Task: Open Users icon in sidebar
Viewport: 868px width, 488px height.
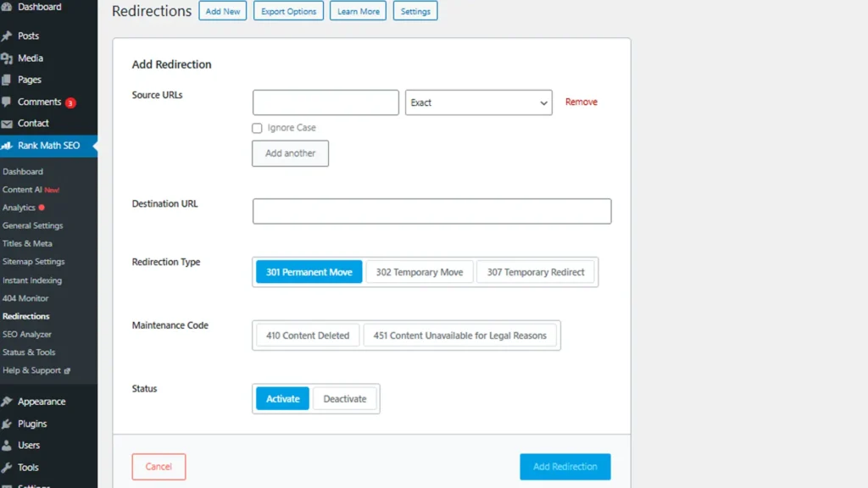Action: pos(7,445)
